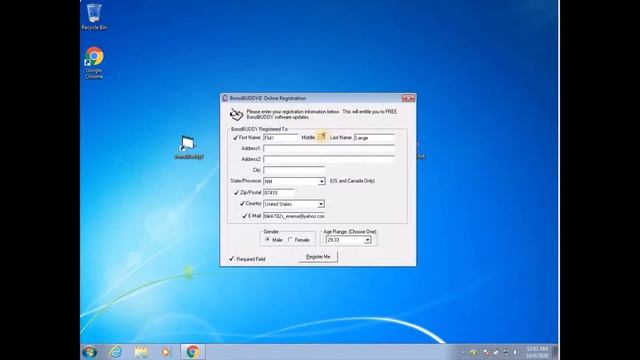Click the "(US and Canada Only)" note
This screenshot has height=360, width=640.
(x=352, y=181)
